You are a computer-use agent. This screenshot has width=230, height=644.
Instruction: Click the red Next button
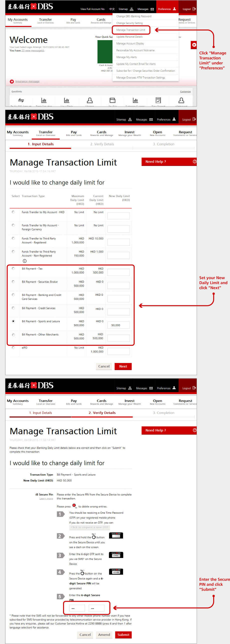[x=123, y=366]
